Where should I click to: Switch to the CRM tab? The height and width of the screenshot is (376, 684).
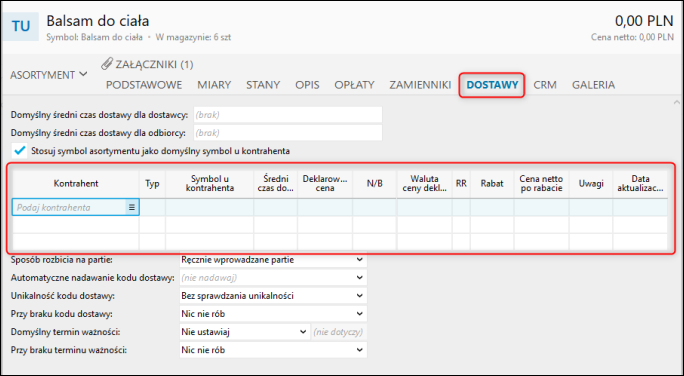[545, 85]
